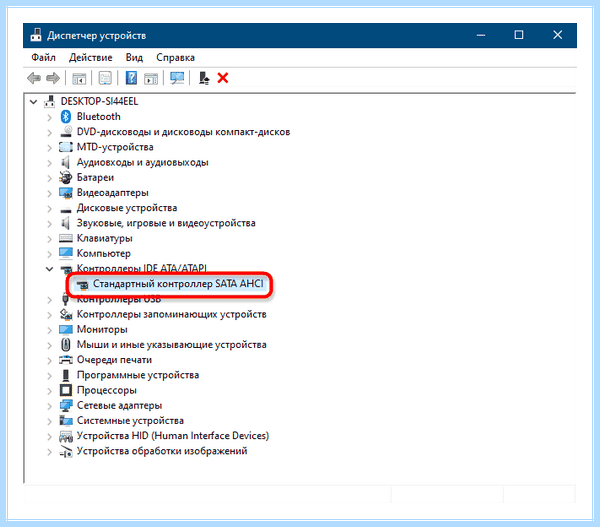The image size is (600, 527).
Task: Collapse the DESKTOP-SI44EEL root node
Action: [x=34, y=102]
